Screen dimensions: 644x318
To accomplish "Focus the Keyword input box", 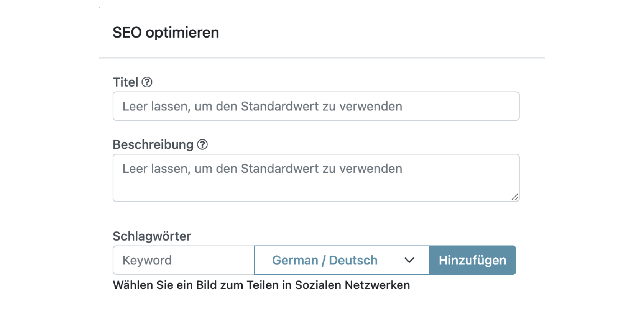I will pyautogui.click(x=183, y=260).
